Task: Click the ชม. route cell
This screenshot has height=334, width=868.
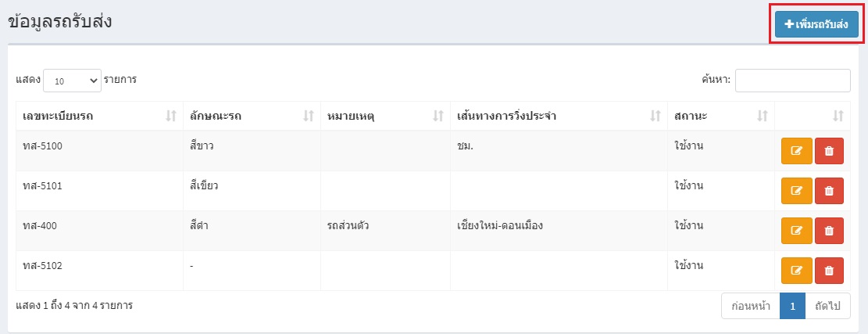Action: [x=559, y=151]
